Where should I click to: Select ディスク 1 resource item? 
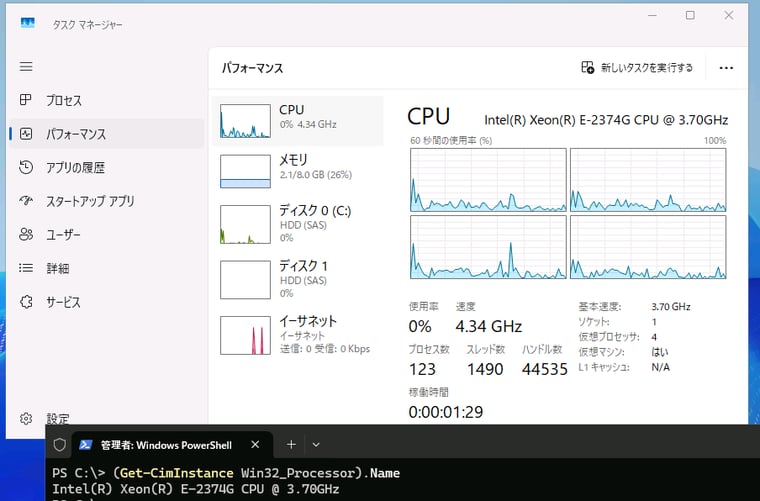coord(298,280)
